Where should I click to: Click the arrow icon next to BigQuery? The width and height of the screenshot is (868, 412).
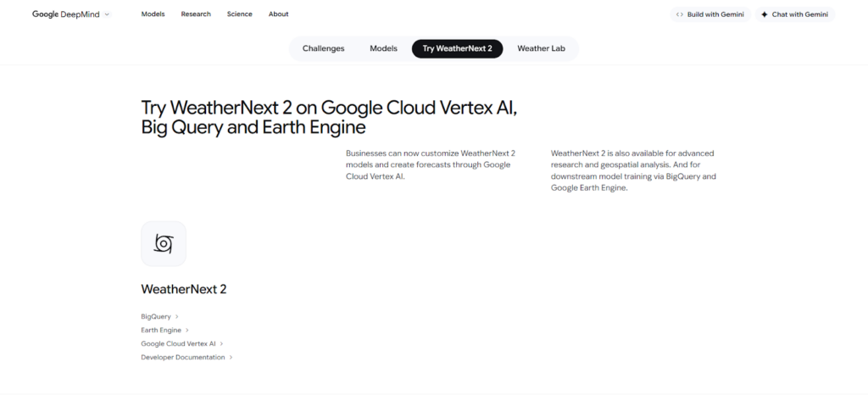pos(177,316)
